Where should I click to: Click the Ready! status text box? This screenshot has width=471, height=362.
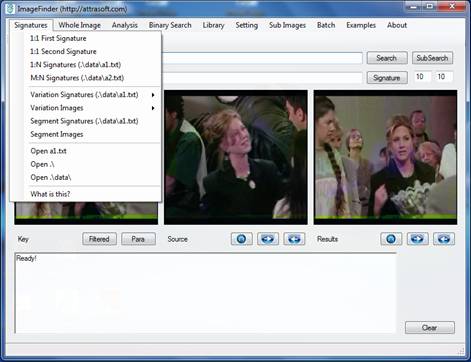205,293
